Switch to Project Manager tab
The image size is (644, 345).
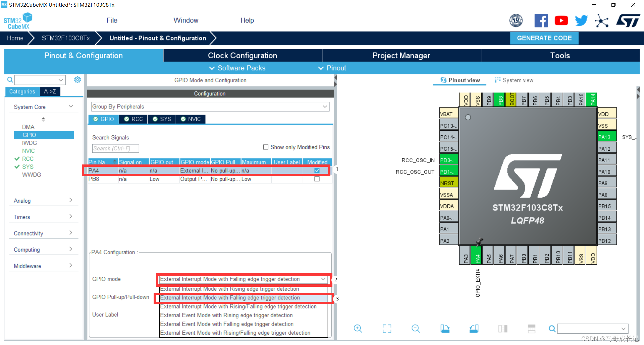coord(401,56)
